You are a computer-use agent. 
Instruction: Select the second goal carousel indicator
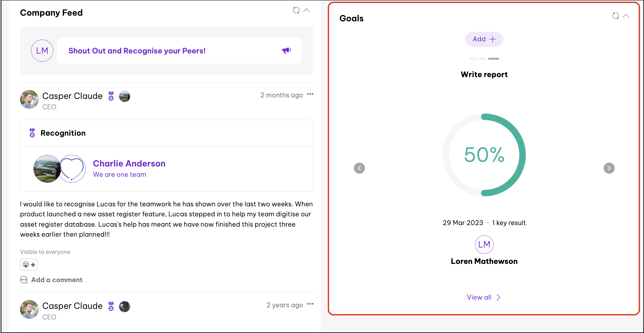pyautogui.click(x=482, y=59)
